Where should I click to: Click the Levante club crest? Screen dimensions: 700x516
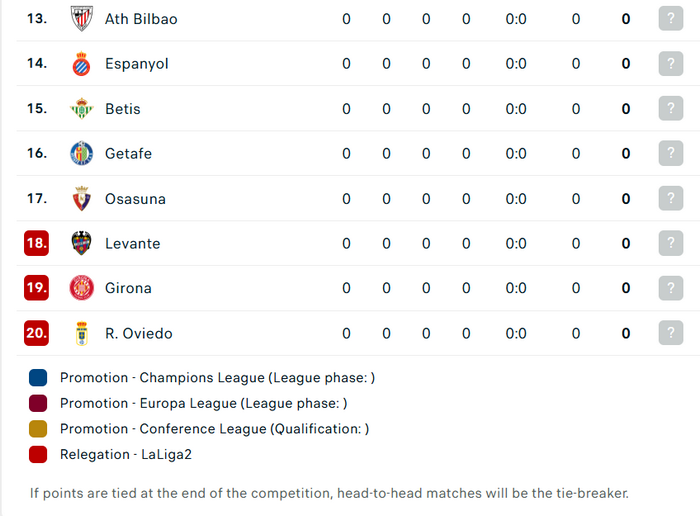tap(82, 243)
